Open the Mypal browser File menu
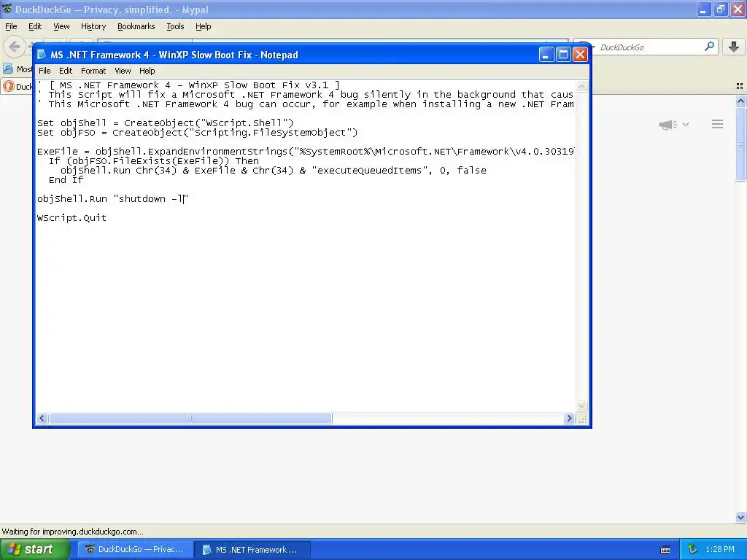This screenshot has width=747, height=560. (11, 26)
